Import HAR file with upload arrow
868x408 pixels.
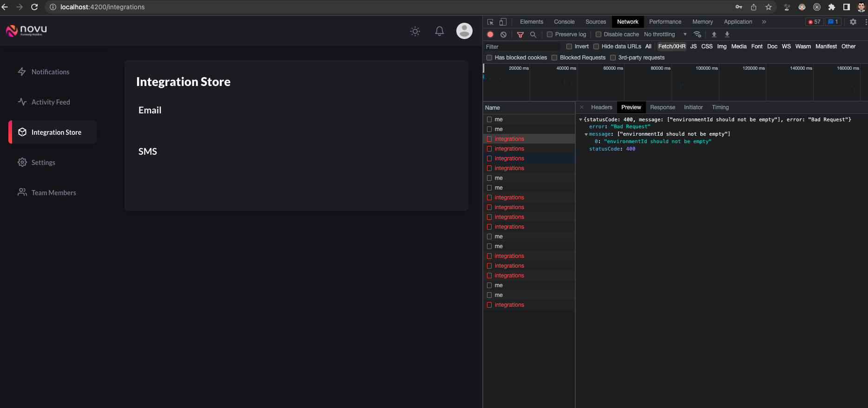pos(714,34)
